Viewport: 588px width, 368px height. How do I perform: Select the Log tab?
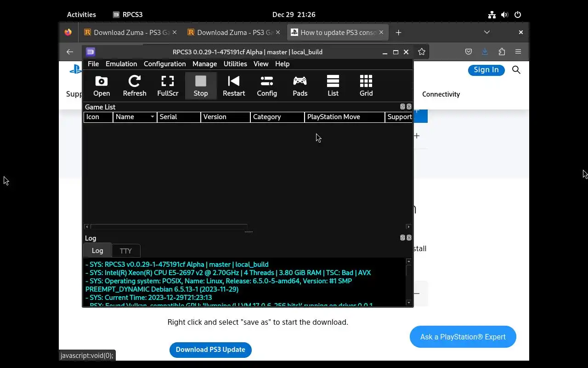click(97, 250)
